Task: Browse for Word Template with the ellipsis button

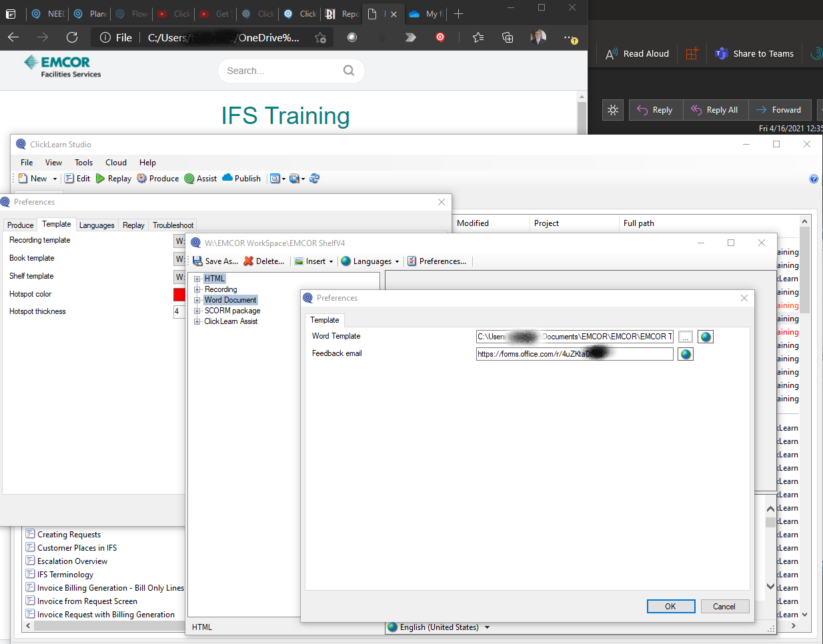Action: tap(686, 337)
